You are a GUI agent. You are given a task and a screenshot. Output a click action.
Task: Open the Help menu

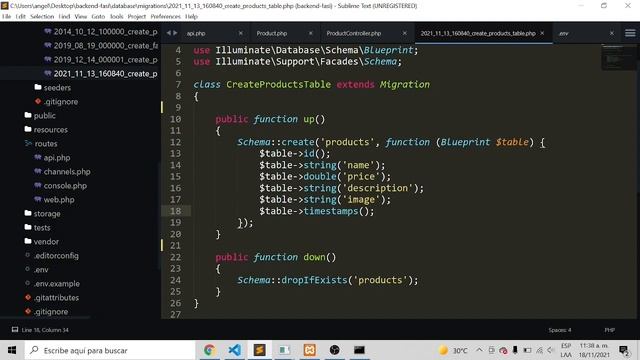pyautogui.click(x=191, y=16)
